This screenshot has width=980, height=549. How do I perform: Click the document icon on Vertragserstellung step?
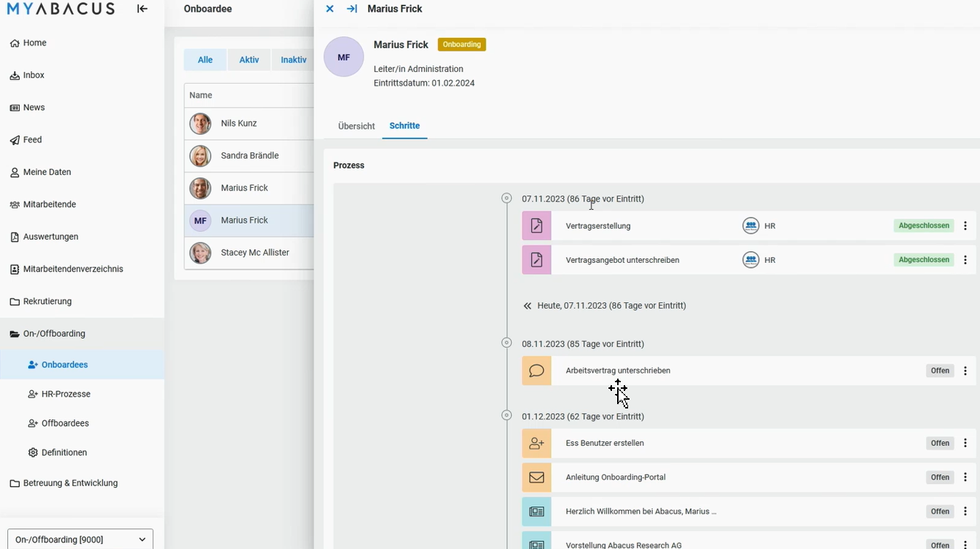[x=536, y=226]
